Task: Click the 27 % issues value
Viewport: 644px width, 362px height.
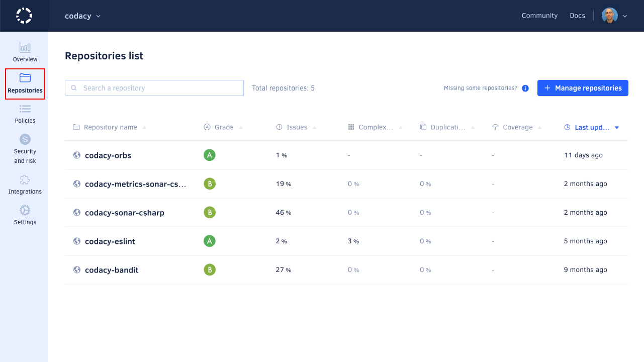Action: [284, 270]
